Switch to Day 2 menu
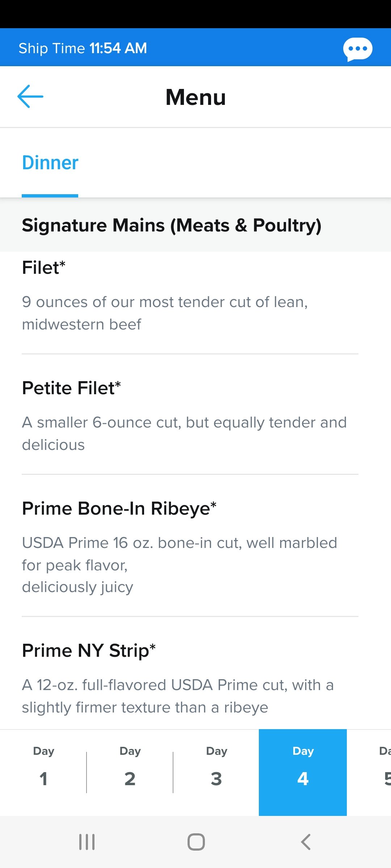The height and width of the screenshot is (868, 391). (x=130, y=773)
